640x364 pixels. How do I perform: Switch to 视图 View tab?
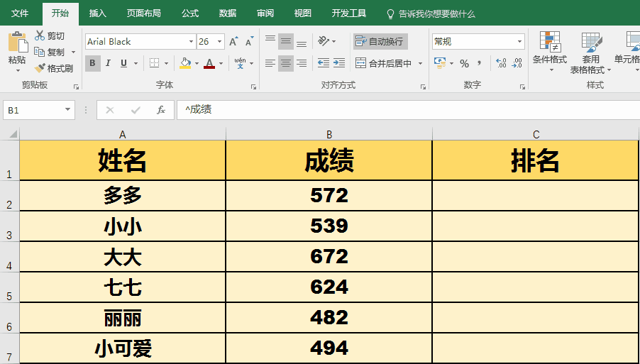(x=303, y=13)
